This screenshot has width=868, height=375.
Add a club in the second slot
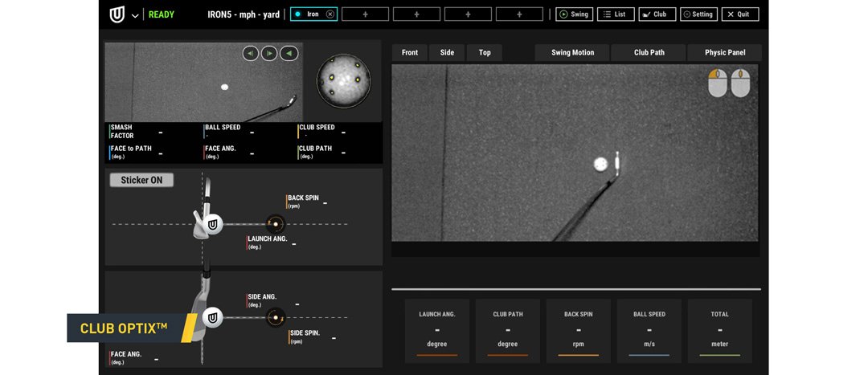coord(365,14)
